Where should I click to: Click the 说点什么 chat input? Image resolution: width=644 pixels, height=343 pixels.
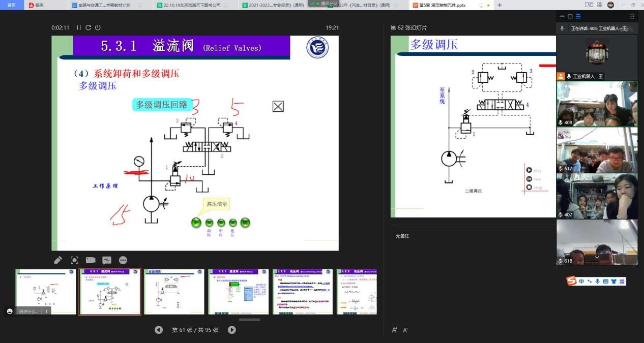(x=28, y=311)
